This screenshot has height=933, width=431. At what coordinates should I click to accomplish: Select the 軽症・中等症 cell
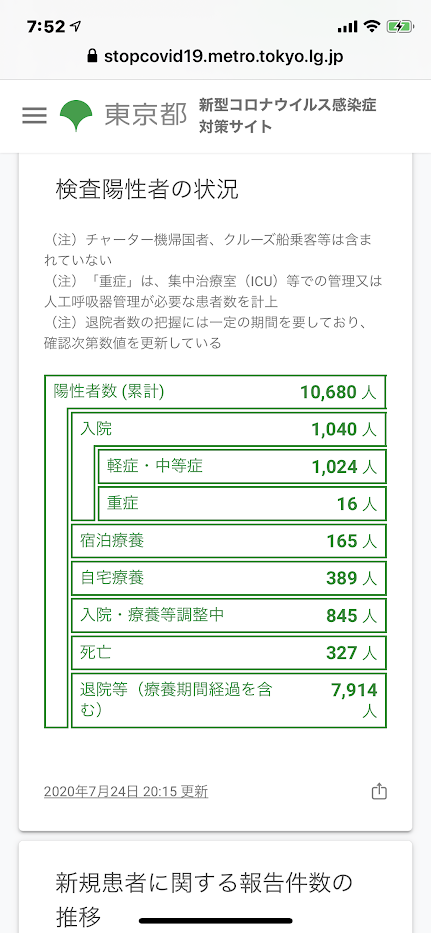click(242, 466)
